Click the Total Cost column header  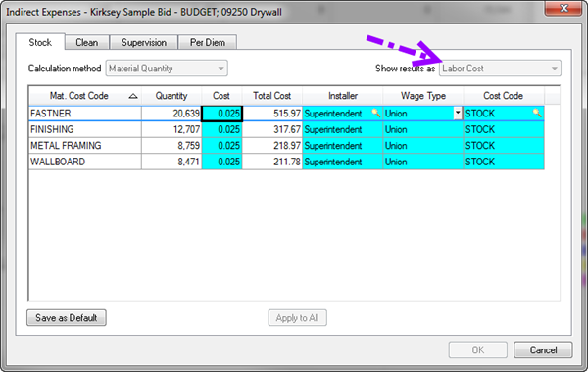(x=272, y=96)
